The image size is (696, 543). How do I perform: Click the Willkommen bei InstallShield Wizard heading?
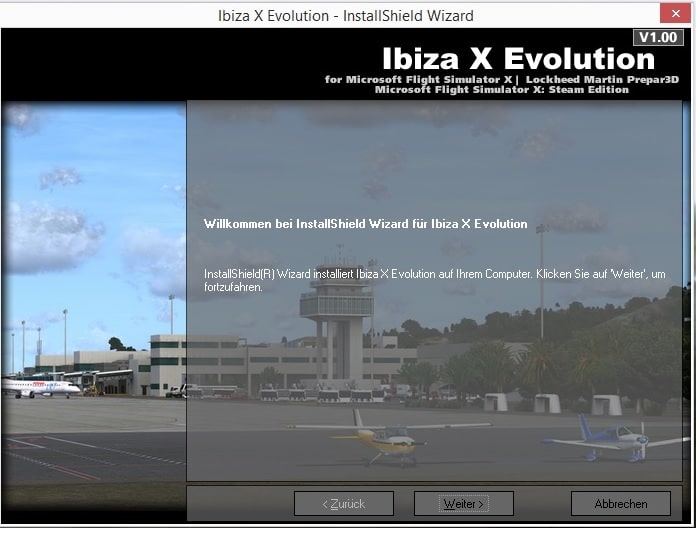(x=365, y=224)
